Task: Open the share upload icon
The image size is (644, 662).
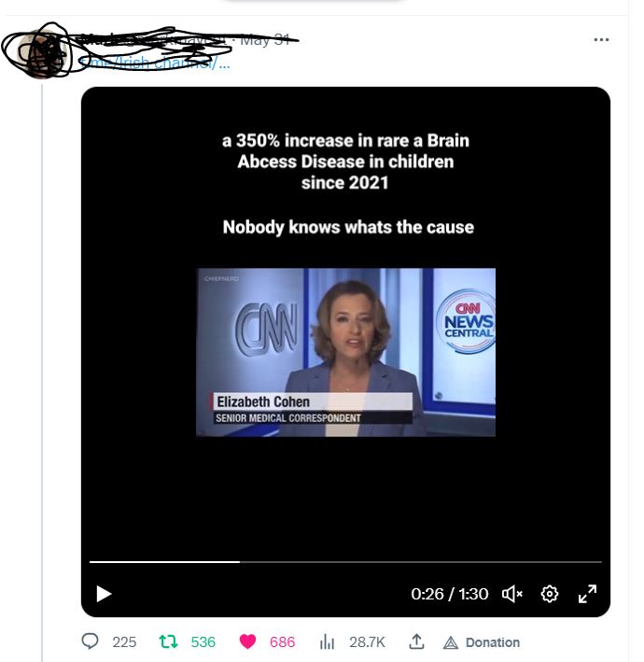Action: tap(416, 641)
